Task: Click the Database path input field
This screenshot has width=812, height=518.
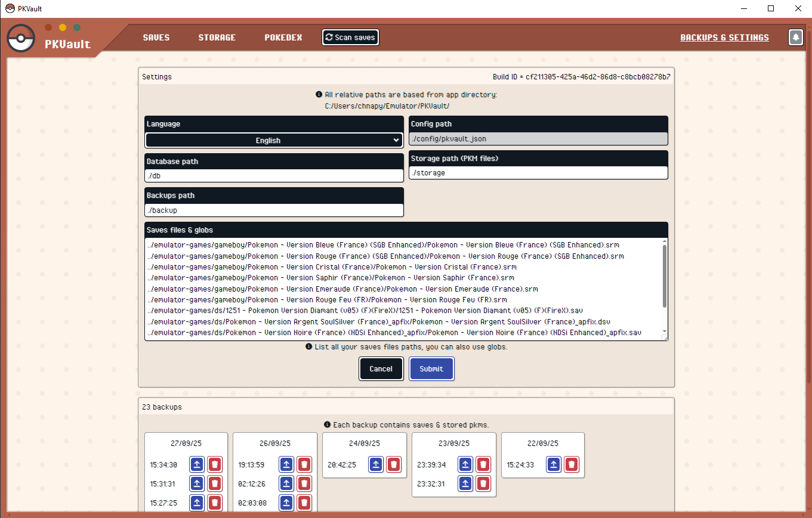Action: click(x=274, y=176)
